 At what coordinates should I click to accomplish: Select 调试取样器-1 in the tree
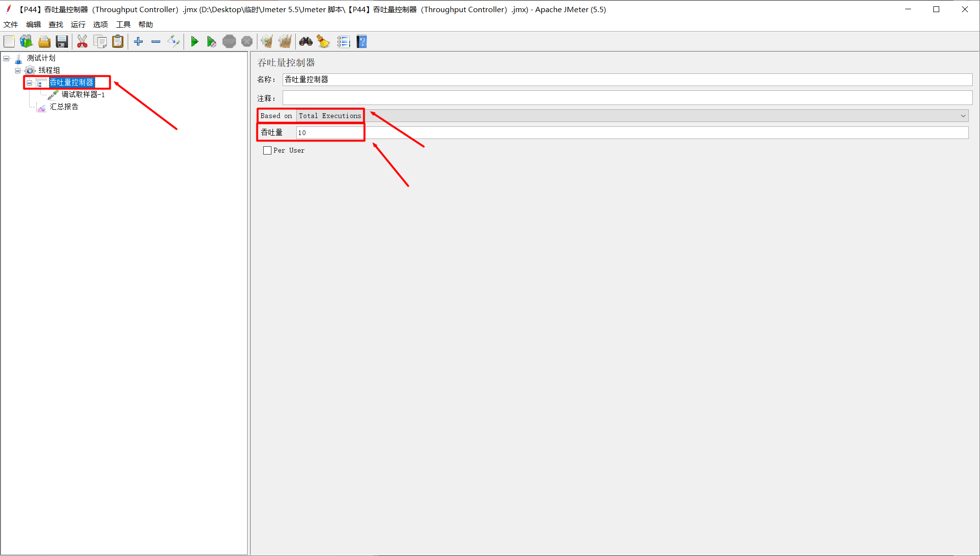click(x=83, y=95)
